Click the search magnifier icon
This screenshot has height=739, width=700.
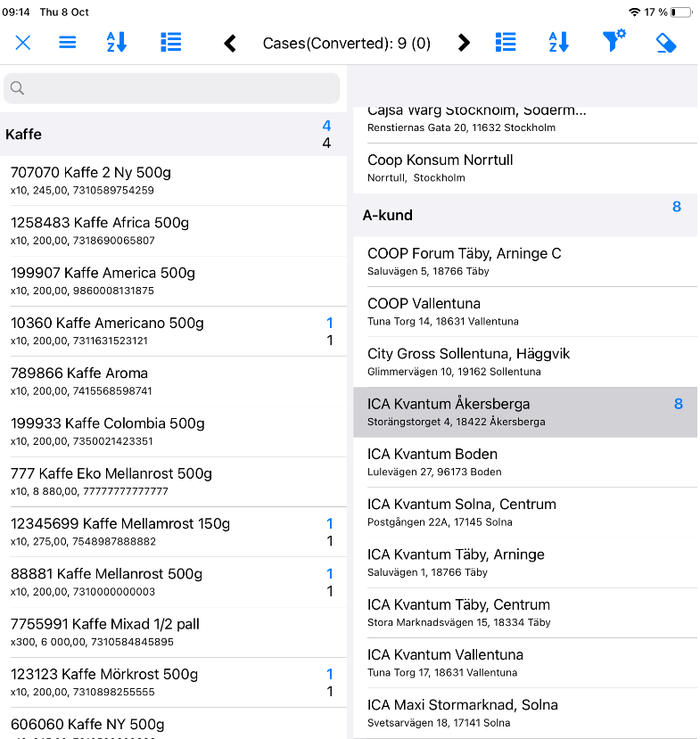click(18, 88)
